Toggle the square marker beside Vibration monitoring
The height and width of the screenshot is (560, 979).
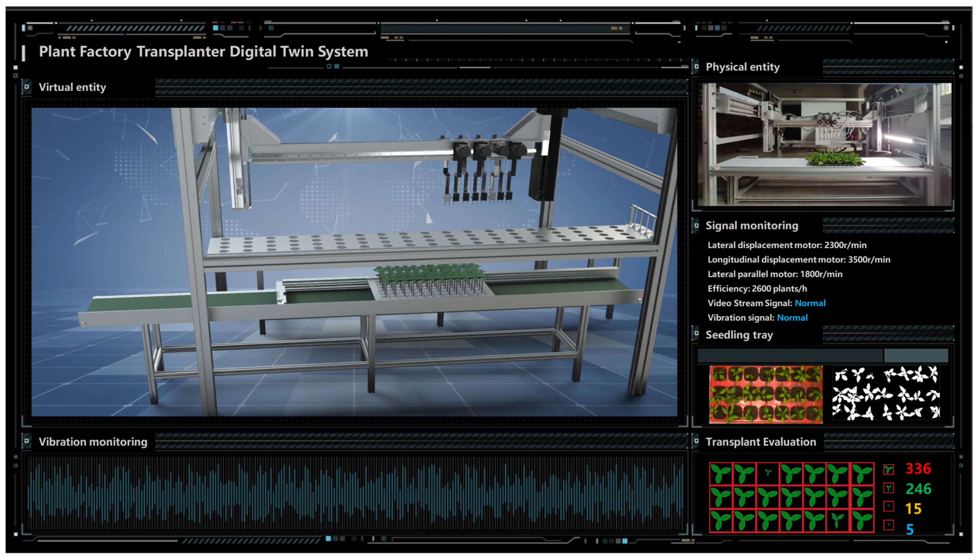(x=26, y=441)
